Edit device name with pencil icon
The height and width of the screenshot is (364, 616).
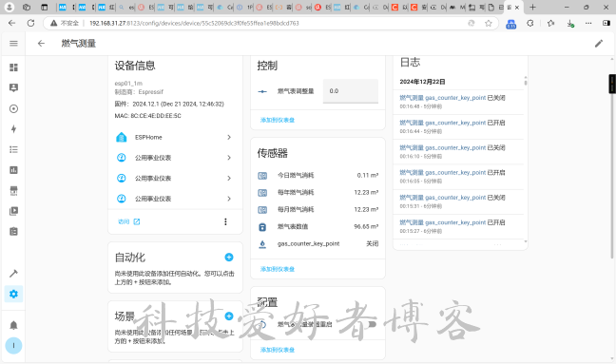click(x=599, y=43)
